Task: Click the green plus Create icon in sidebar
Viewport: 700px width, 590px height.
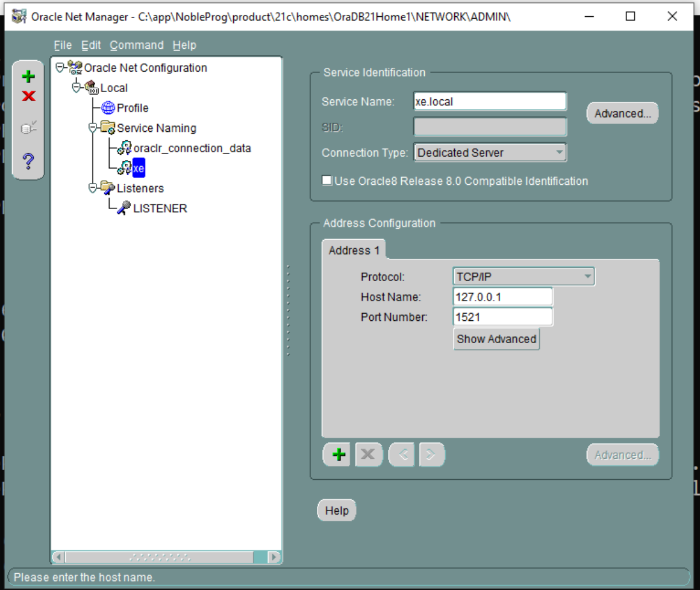Action: pos(28,76)
